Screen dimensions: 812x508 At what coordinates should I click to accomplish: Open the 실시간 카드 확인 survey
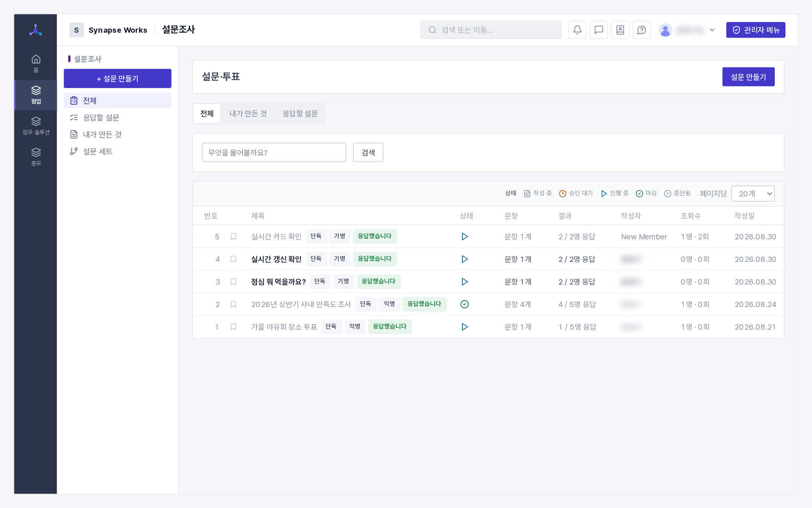276,237
